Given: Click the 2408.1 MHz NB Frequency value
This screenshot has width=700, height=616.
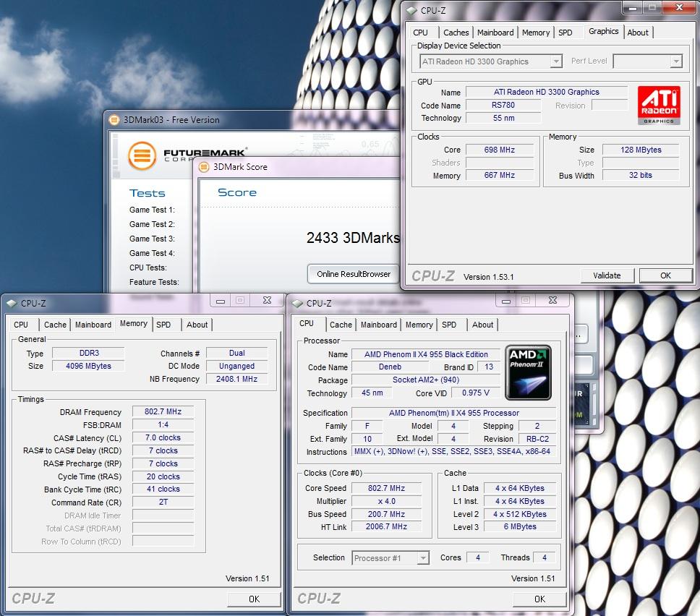Looking at the screenshot, I should [236, 379].
